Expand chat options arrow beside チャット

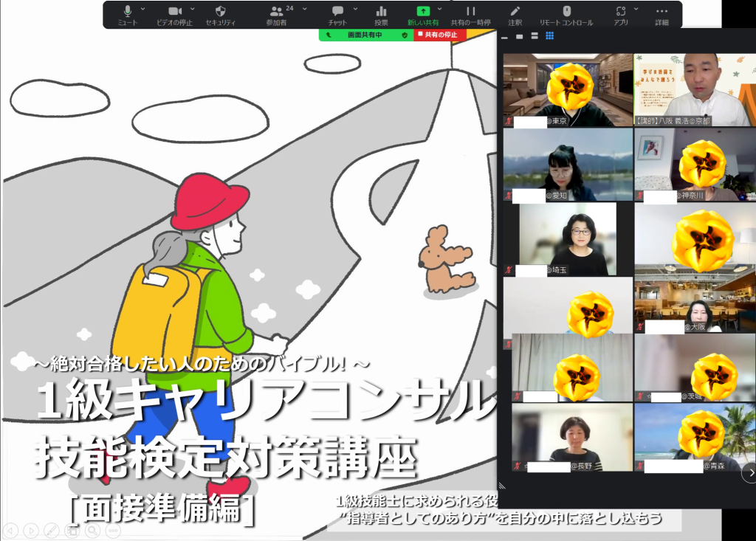pyautogui.click(x=355, y=9)
